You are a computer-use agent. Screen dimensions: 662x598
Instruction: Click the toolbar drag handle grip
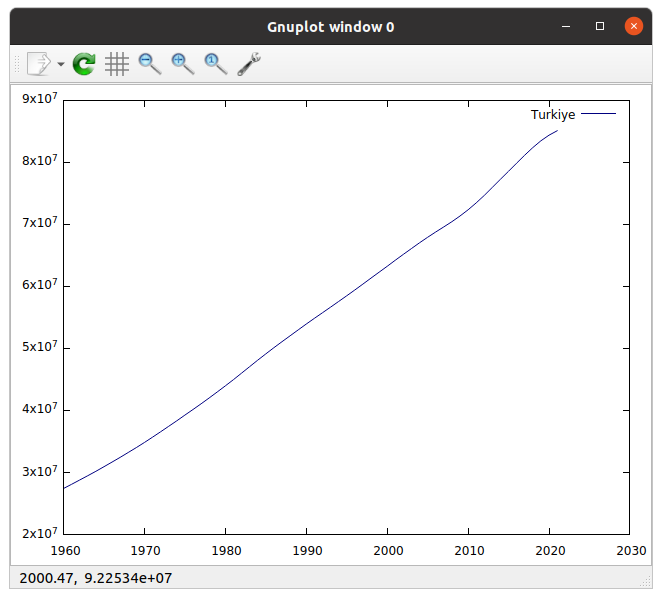tap(14, 64)
